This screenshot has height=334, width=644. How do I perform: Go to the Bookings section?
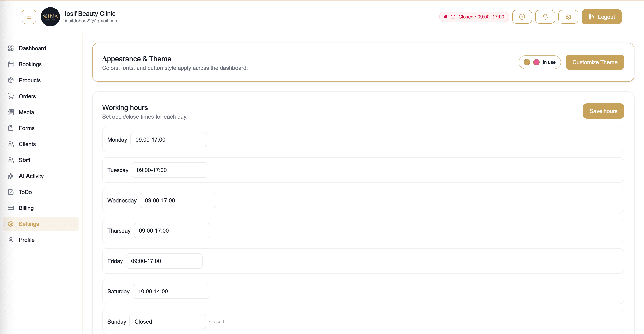30,64
